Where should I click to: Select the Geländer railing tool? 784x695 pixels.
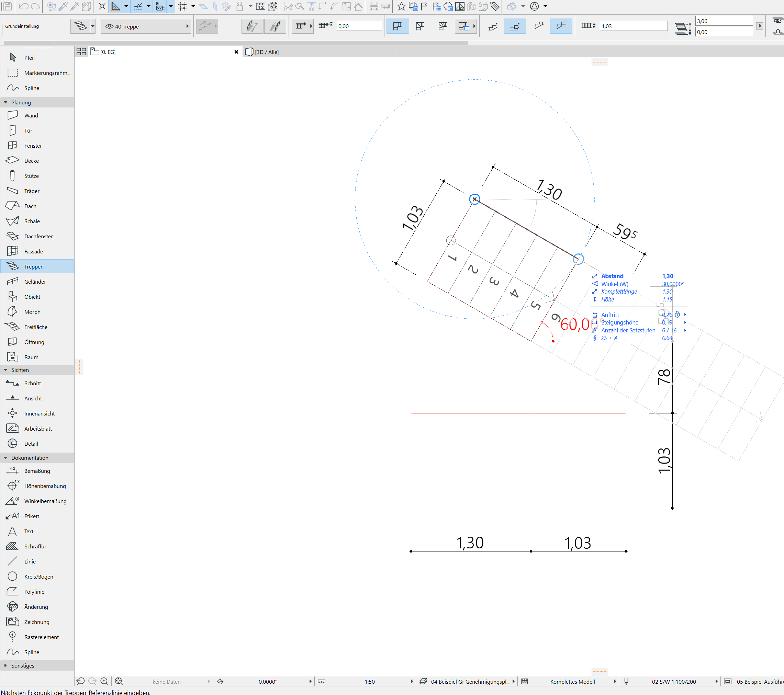point(34,282)
